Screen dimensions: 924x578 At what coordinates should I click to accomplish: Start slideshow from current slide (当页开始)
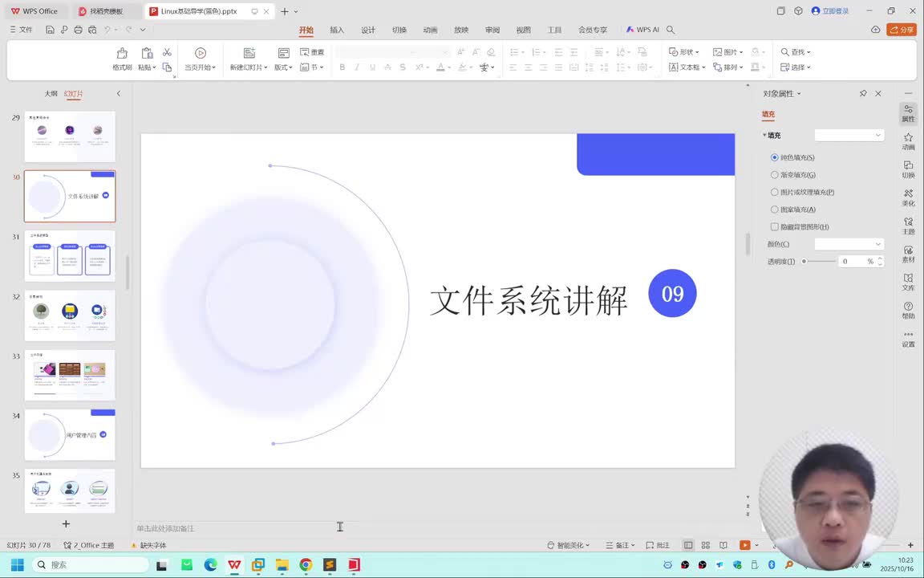pos(201,59)
